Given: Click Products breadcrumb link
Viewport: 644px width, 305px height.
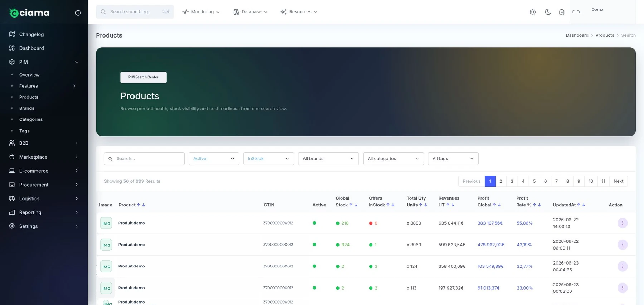Looking at the screenshot, I should 605,35.
